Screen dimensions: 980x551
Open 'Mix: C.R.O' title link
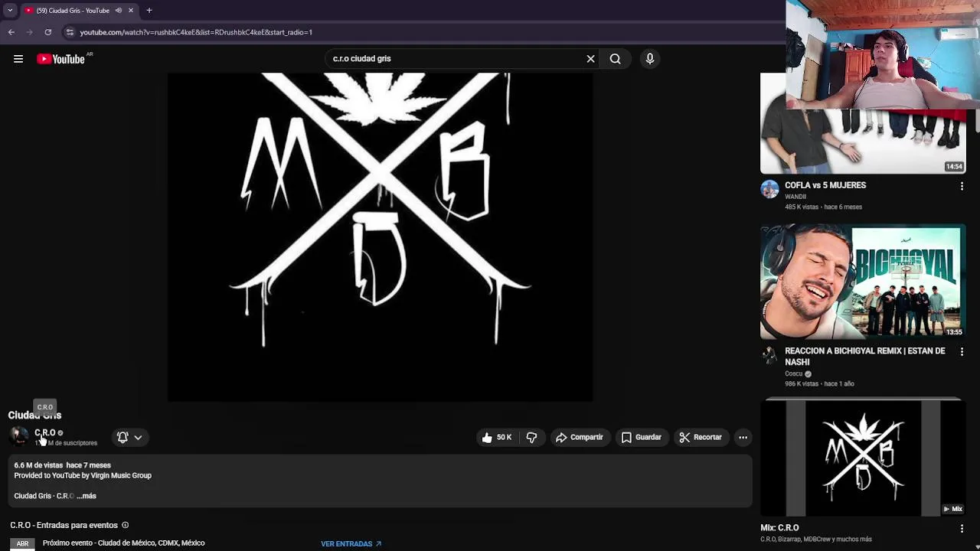pos(779,527)
